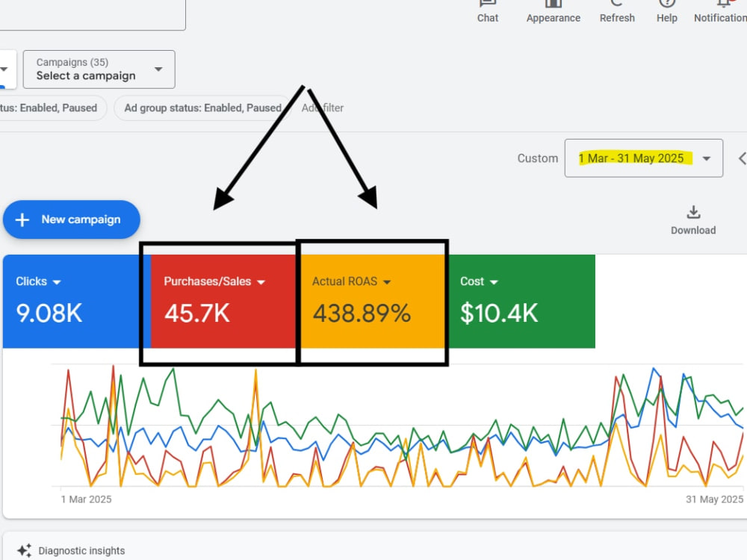Click the Refresh button
The width and height of the screenshot is (747, 560).
click(x=617, y=11)
